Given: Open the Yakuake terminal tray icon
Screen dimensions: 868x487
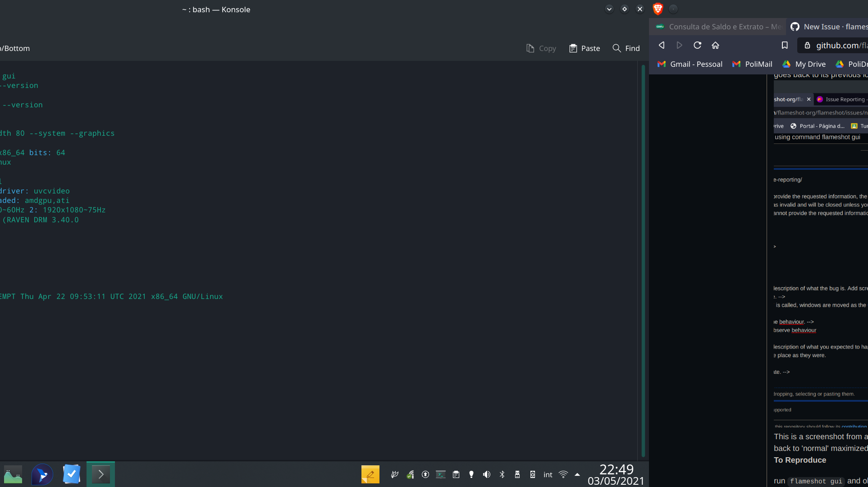Looking at the screenshot, I should coord(440,474).
